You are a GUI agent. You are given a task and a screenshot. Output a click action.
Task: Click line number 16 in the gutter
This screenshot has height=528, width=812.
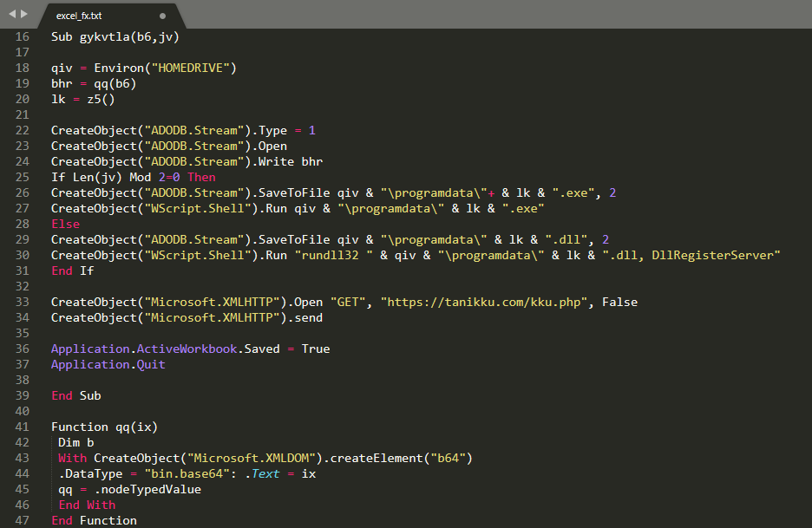[x=23, y=36]
